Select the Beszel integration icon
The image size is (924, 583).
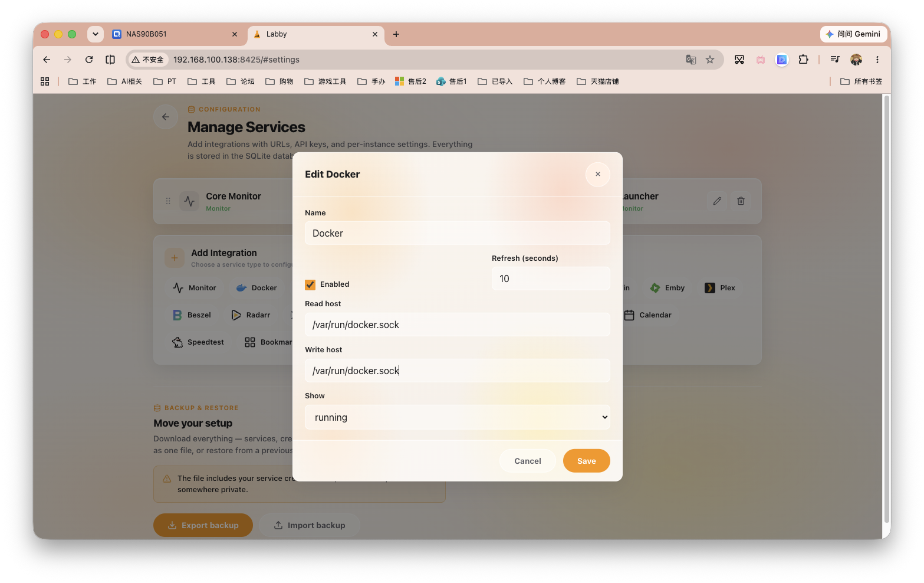tap(177, 315)
